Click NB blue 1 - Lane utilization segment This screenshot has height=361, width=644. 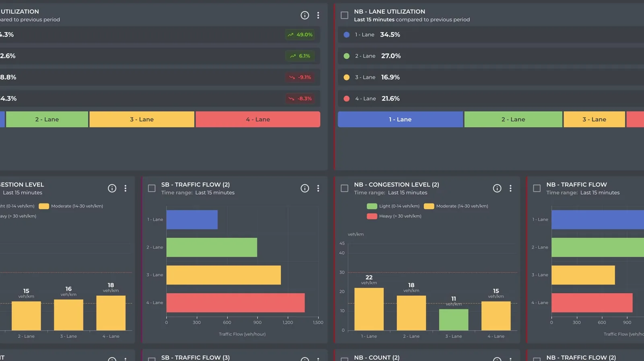[x=400, y=119]
